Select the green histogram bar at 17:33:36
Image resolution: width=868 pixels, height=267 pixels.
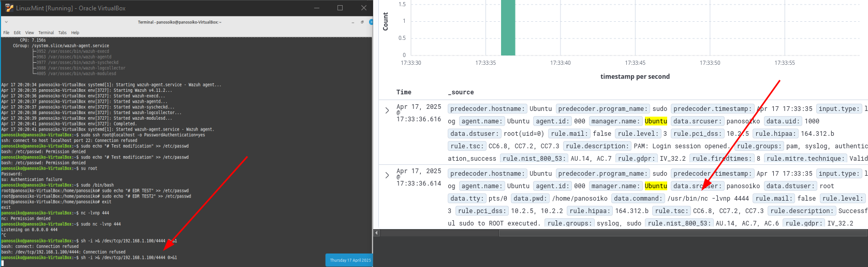point(508,27)
